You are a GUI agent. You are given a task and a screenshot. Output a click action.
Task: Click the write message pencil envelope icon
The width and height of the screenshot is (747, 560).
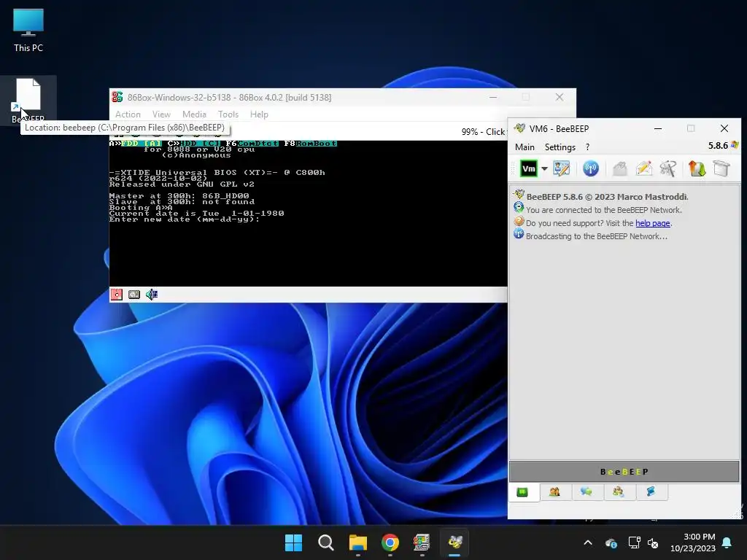coord(643,168)
